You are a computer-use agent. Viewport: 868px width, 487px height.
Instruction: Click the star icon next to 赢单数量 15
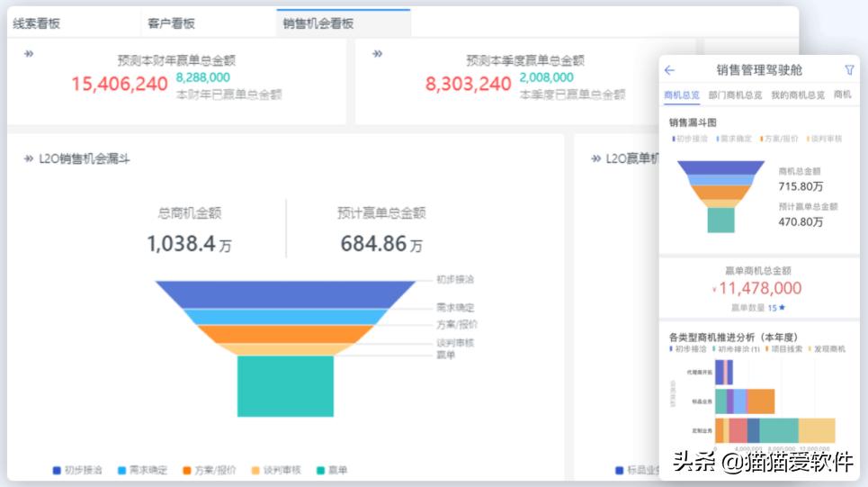point(783,308)
